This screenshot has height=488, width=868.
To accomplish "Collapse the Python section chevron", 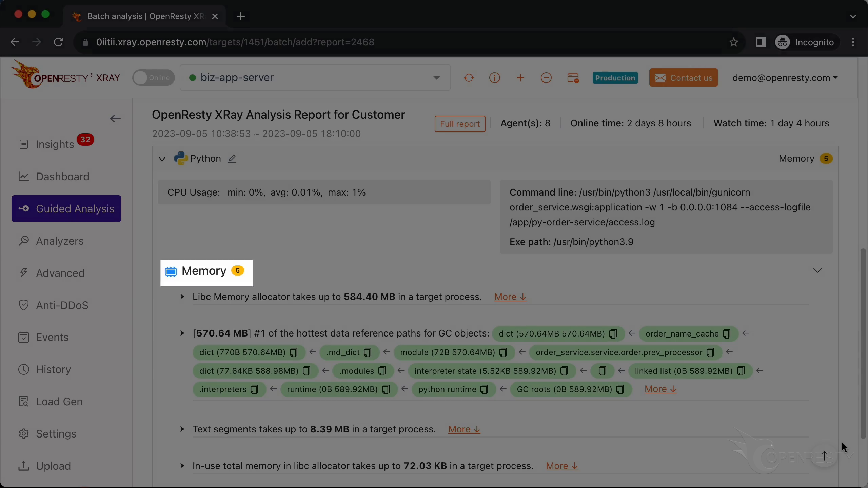I will point(162,159).
